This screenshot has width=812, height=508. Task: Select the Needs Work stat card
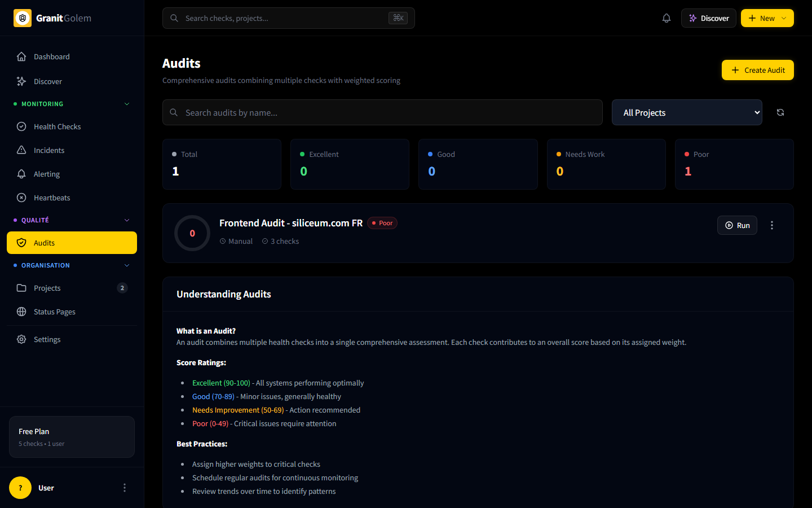point(606,164)
